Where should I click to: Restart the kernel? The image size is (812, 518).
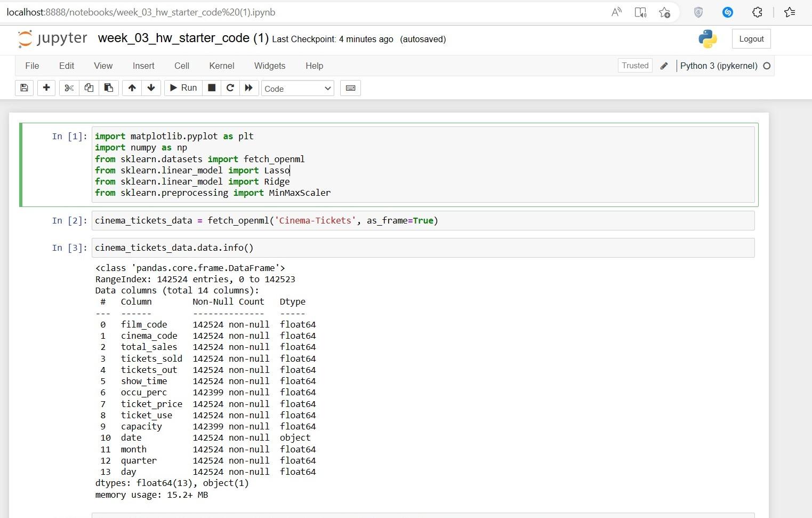point(230,88)
